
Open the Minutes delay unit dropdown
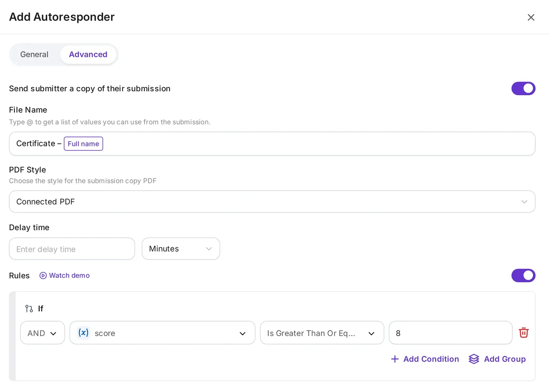(x=181, y=249)
